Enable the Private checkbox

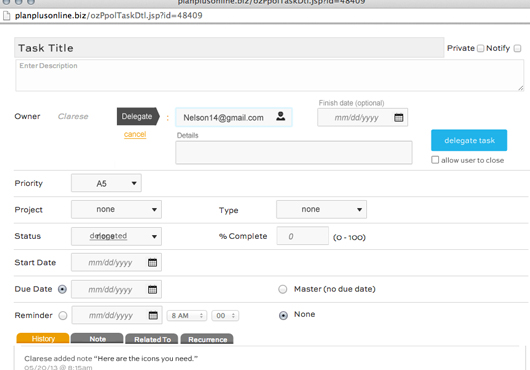(480, 48)
